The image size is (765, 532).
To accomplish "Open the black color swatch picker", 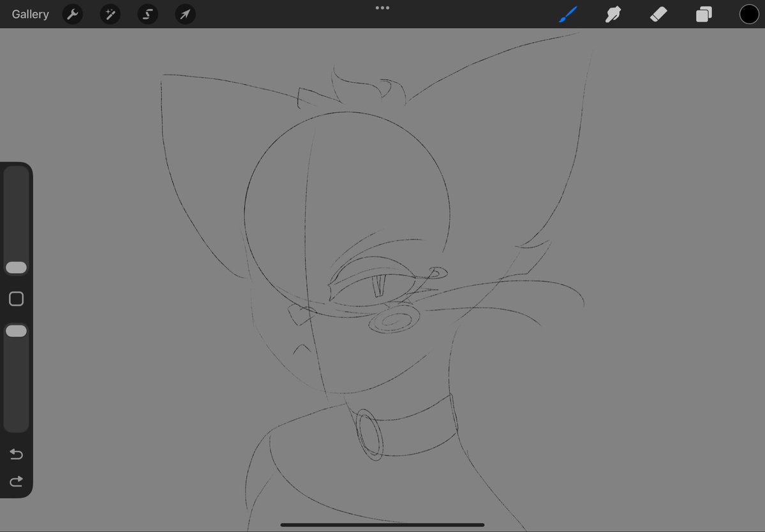I will click(749, 14).
